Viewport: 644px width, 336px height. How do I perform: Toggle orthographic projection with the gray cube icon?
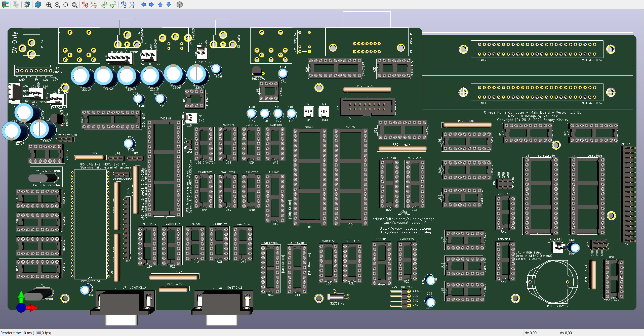pyautogui.click(x=180, y=5)
